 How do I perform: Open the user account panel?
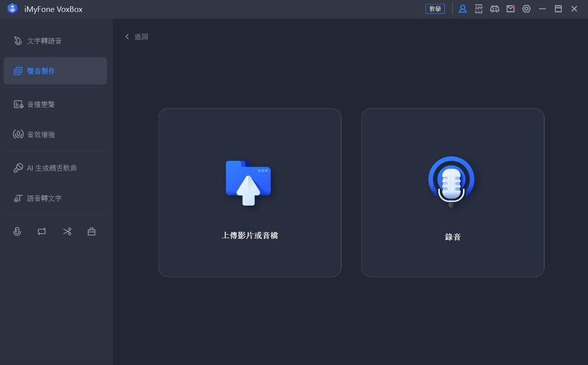pyautogui.click(x=463, y=8)
